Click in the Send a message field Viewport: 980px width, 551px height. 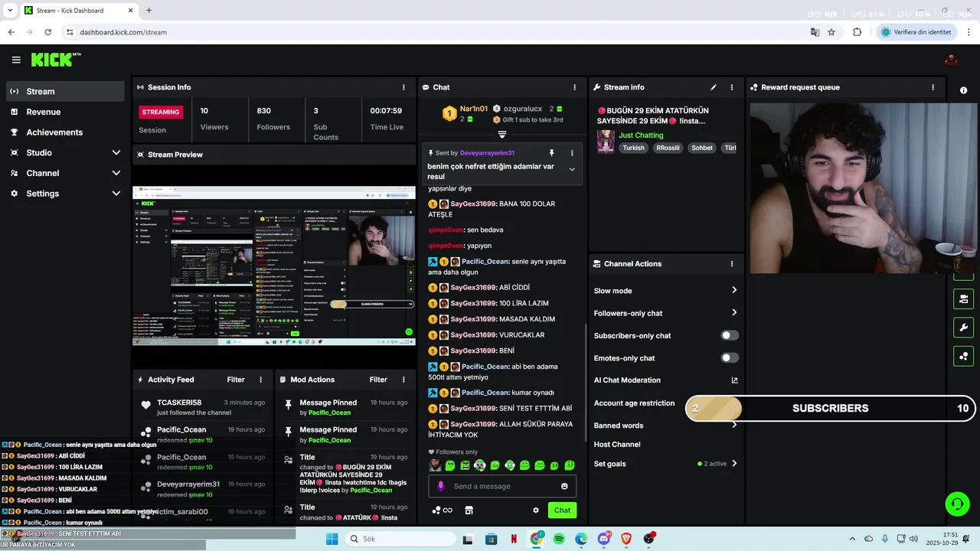coord(502,486)
